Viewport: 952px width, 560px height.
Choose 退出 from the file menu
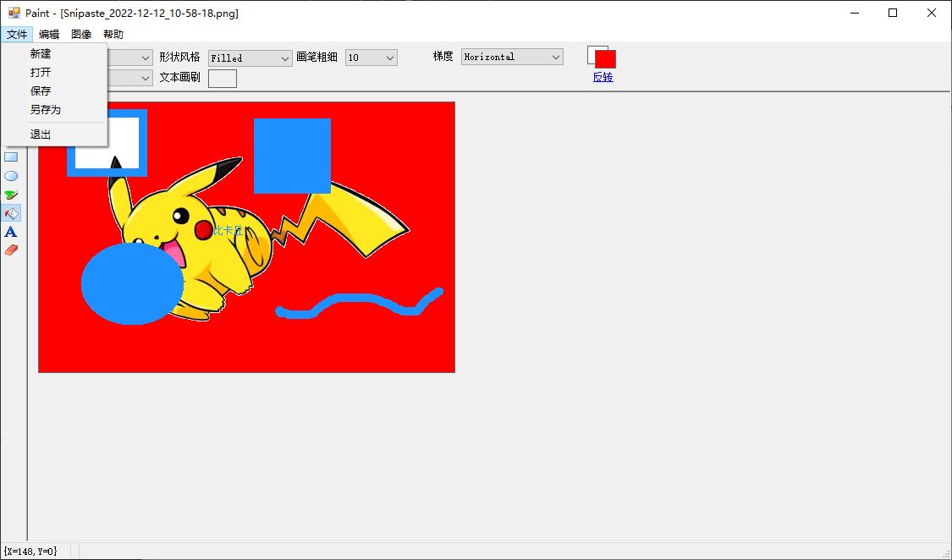click(x=55, y=135)
